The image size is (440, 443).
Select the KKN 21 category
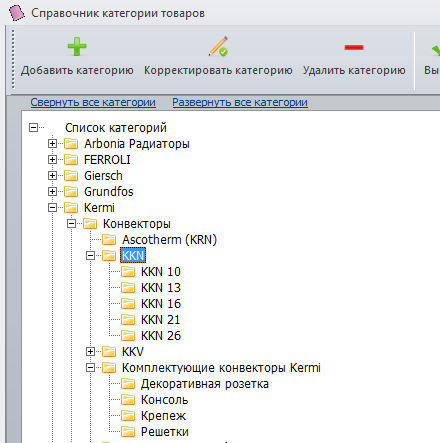(x=161, y=320)
